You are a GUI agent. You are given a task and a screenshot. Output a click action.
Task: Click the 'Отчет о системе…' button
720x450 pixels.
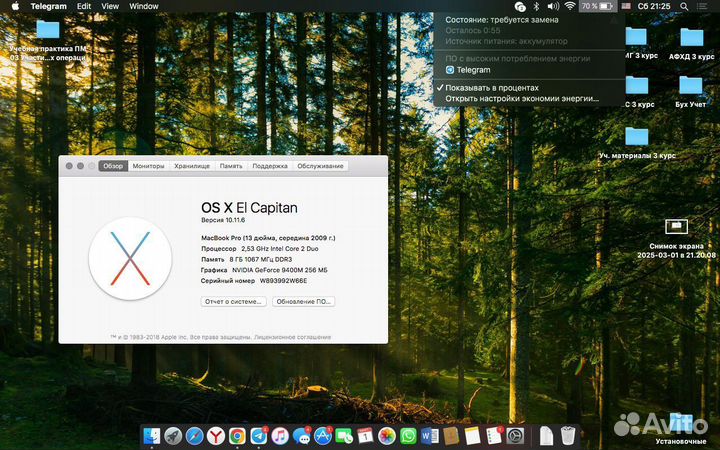233,302
